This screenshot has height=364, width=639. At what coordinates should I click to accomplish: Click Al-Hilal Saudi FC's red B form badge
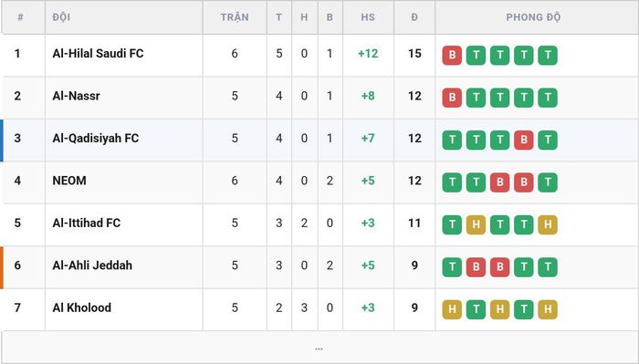point(452,56)
